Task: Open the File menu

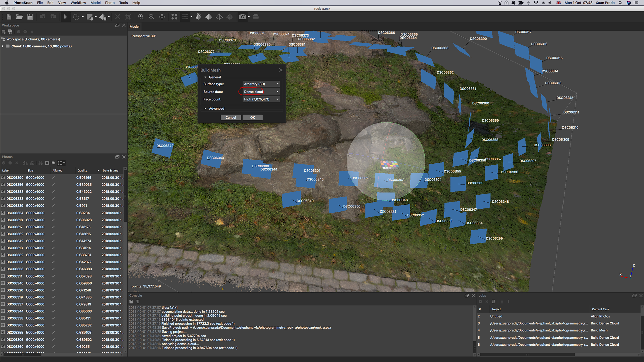Action: pos(40,3)
